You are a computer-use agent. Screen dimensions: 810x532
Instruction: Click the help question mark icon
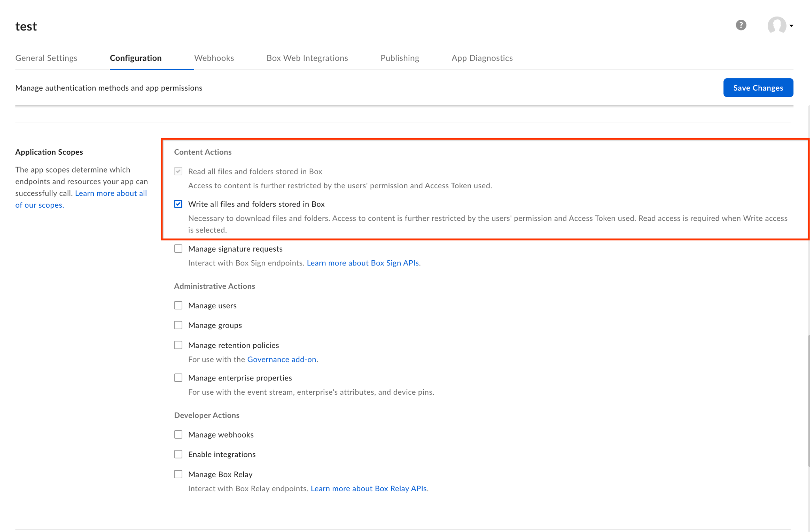pyautogui.click(x=741, y=25)
